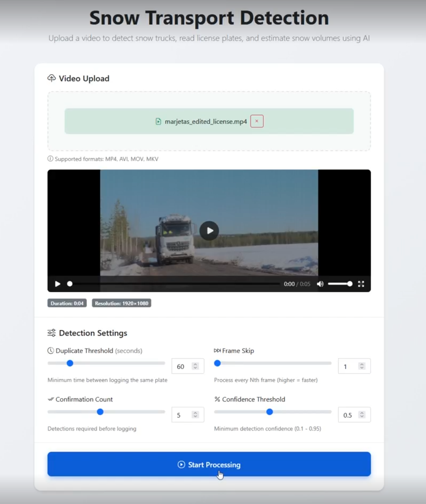
Task: Select the Resolution: 1920×1080 badge
Action: click(x=121, y=303)
